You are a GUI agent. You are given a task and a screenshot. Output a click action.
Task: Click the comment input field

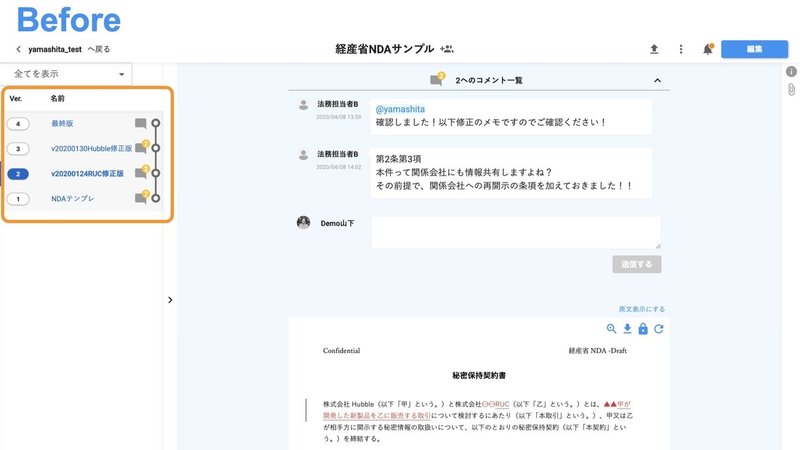pyautogui.click(x=516, y=233)
